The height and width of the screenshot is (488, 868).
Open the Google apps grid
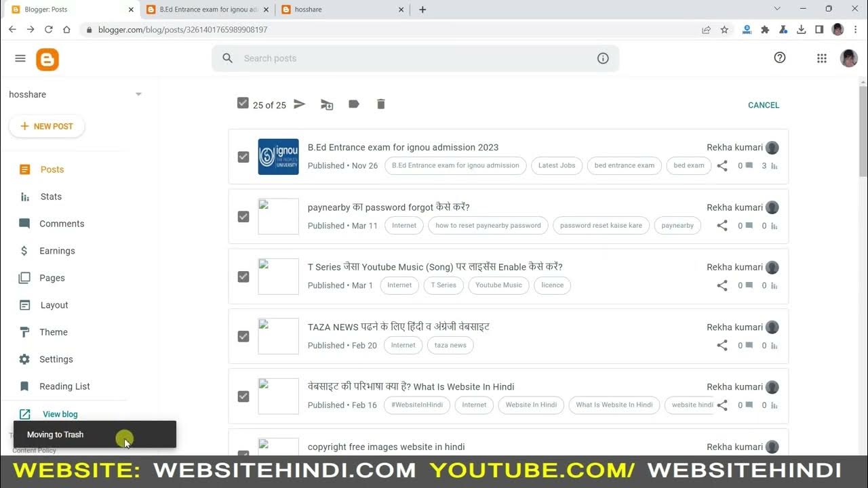pos(822,58)
